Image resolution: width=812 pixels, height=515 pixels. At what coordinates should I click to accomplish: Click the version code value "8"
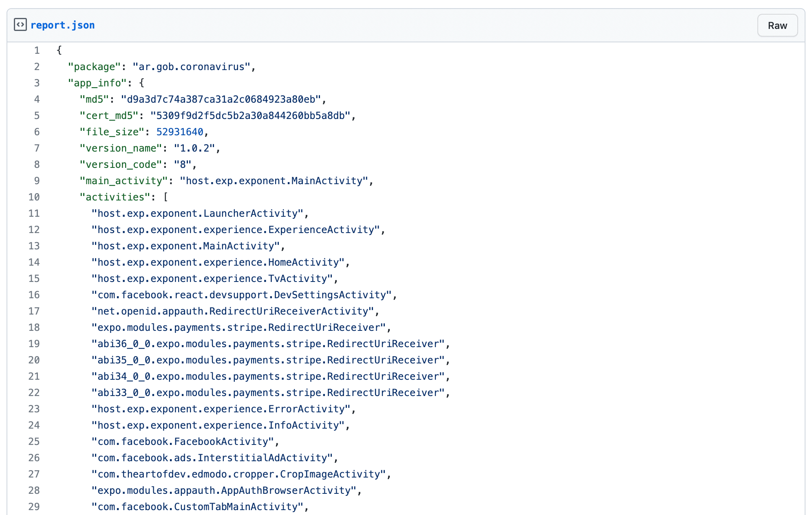point(183,165)
